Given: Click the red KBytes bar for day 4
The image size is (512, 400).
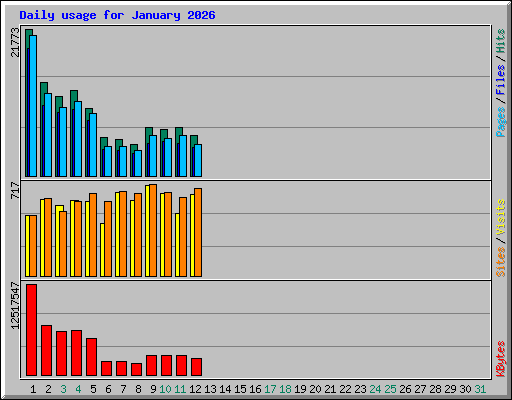Looking at the screenshot, I should tap(76, 353).
